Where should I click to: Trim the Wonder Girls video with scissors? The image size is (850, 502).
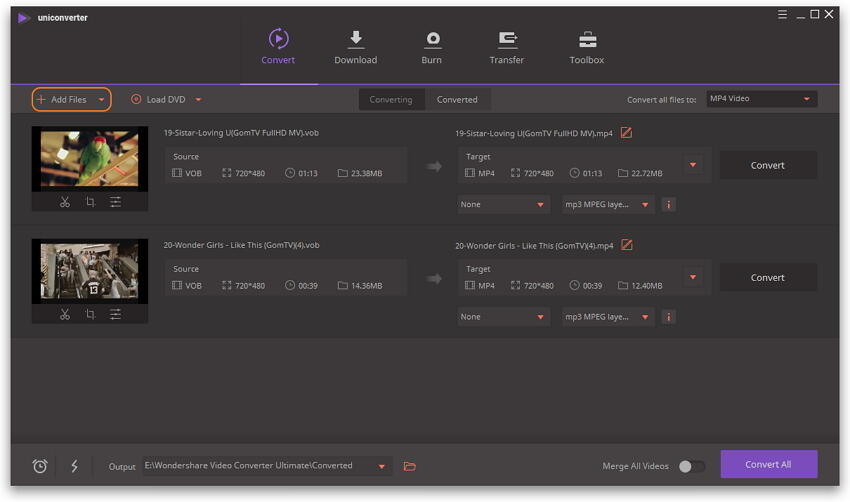pos(65,314)
